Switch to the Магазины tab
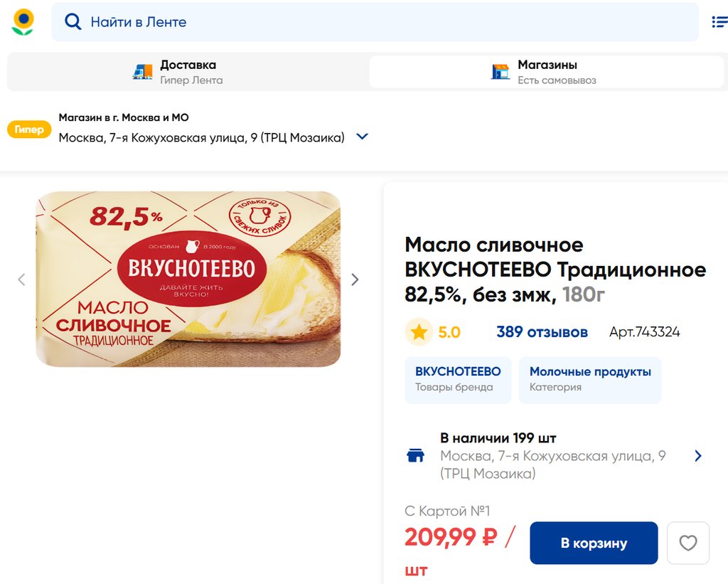This screenshot has width=728, height=584. [x=546, y=71]
